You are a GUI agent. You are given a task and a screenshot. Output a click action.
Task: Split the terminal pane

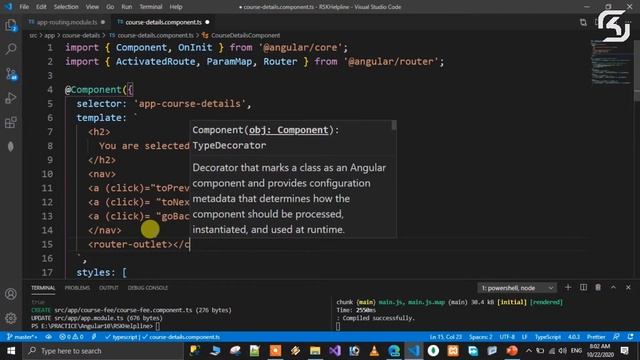[x=583, y=288]
